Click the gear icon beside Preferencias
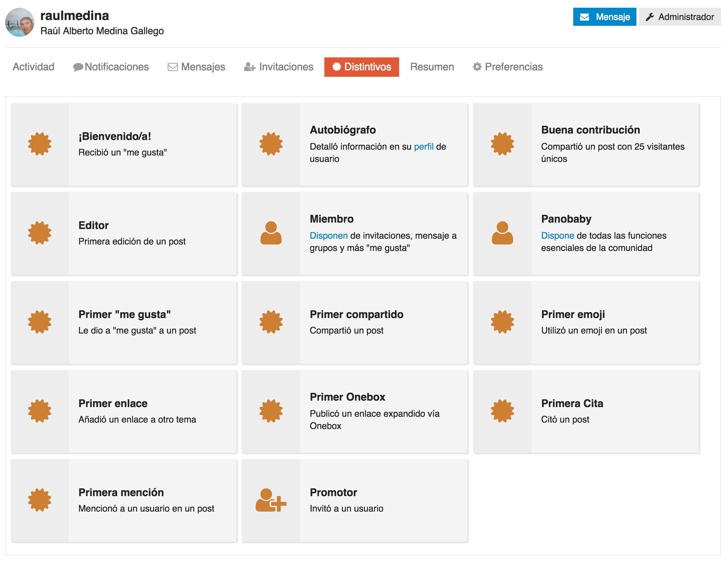The width and height of the screenshot is (728, 569). point(477,67)
